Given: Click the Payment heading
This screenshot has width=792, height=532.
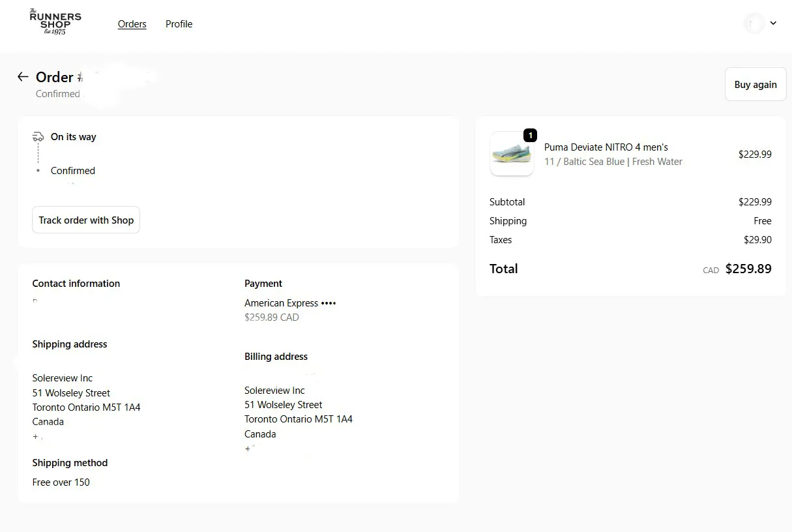Looking at the screenshot, I should pyautogui.click(x=263, y=284).
